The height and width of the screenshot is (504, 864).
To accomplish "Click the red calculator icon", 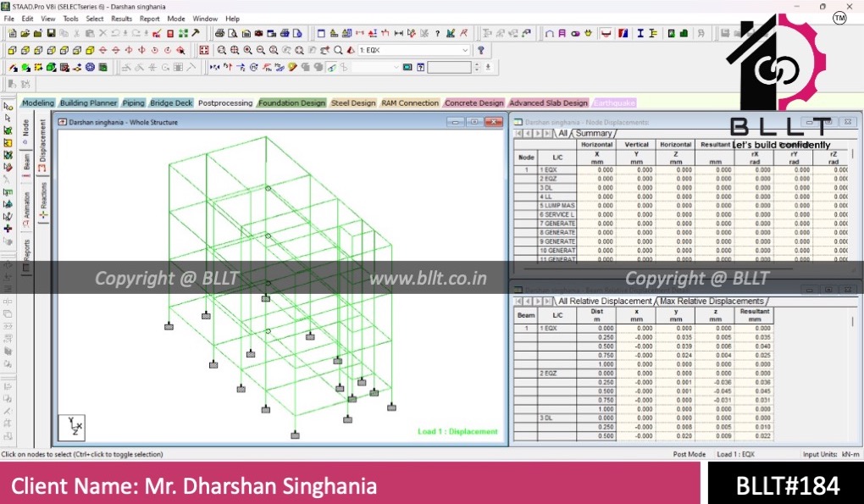I will (x=170, y=33).
